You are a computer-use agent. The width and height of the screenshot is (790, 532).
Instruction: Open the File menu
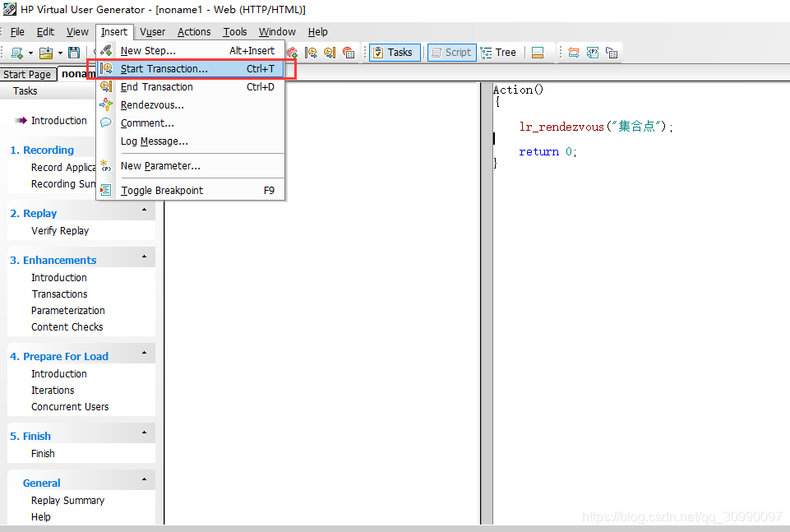(x=17, y=32)
